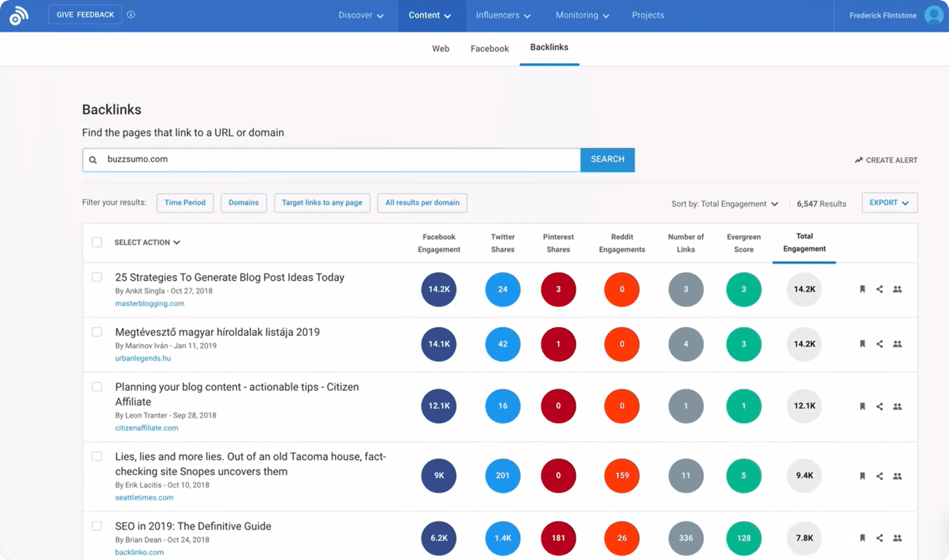Image resolution: width=949 pixels, height=560 pixels.
Task: Bookmark the Megtévesztő magyar híroldalak article
Action: click(x=862, y=344)
